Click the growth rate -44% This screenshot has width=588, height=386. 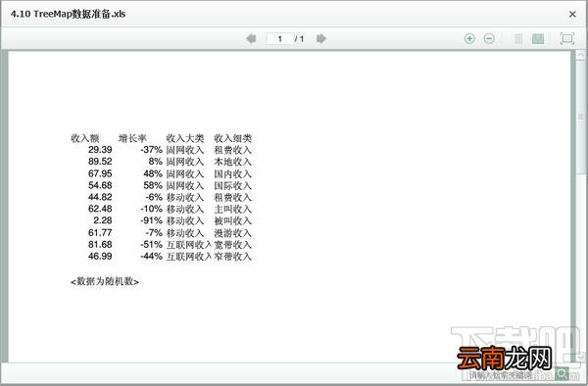152,257
